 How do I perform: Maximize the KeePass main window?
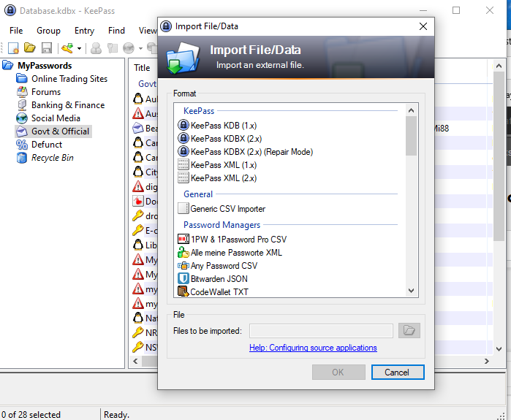click(x=456, y=10)
